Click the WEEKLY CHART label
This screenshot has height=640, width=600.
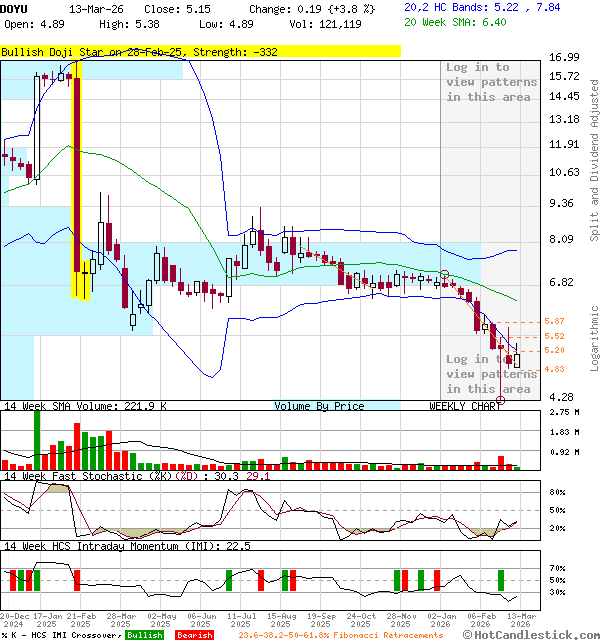coord(465,406)
